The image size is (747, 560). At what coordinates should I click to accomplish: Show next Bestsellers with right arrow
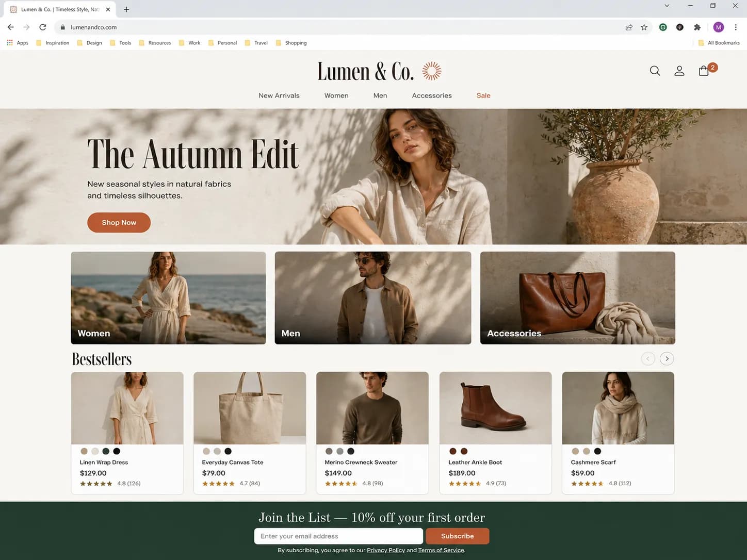tap(667, 358)
